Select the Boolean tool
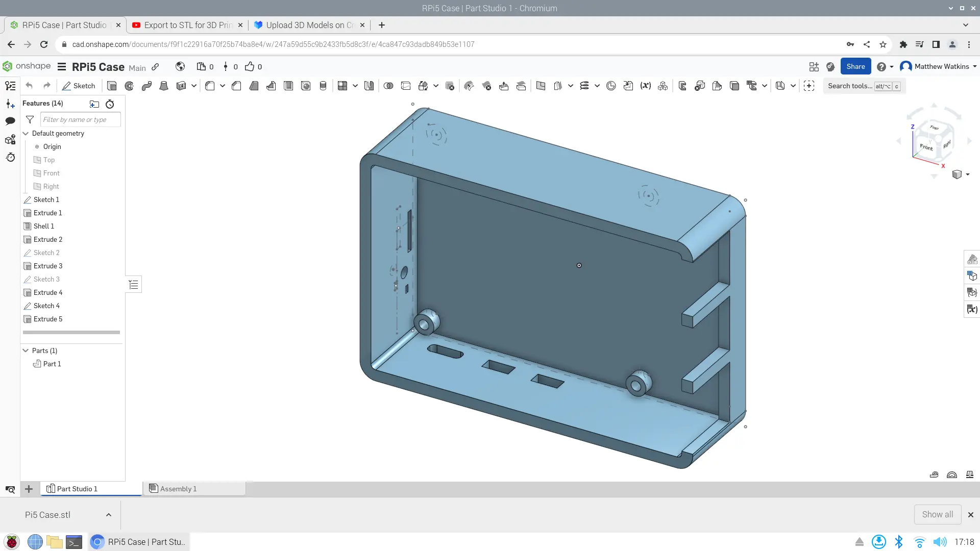This screenshot has height=551, width=980. pos(388,86)
